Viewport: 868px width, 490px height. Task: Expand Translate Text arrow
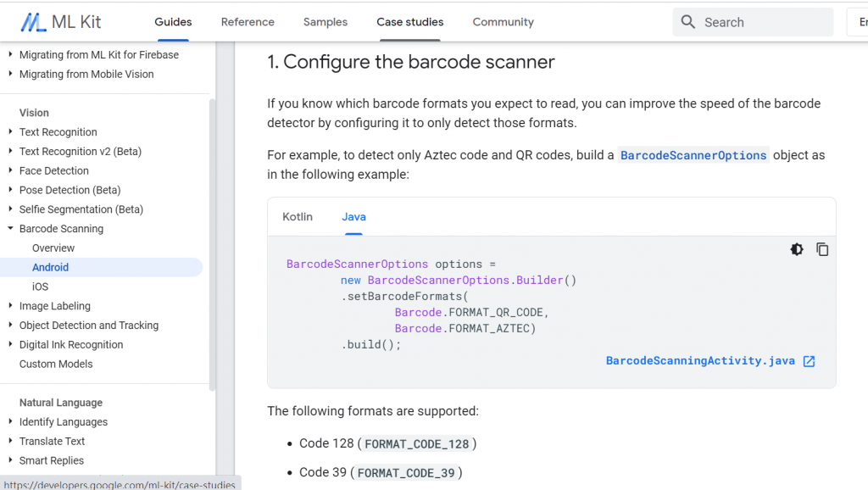tap(10, 442)
